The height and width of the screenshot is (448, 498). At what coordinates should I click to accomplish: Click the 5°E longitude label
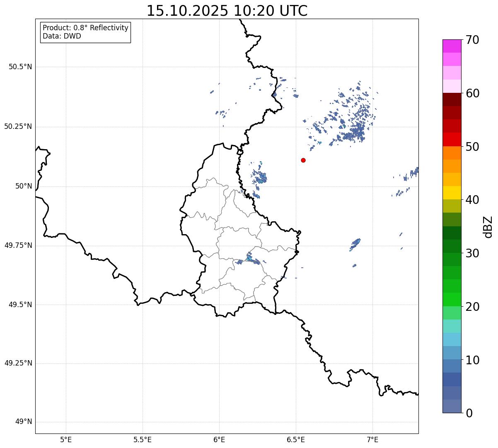click(66, 440)
